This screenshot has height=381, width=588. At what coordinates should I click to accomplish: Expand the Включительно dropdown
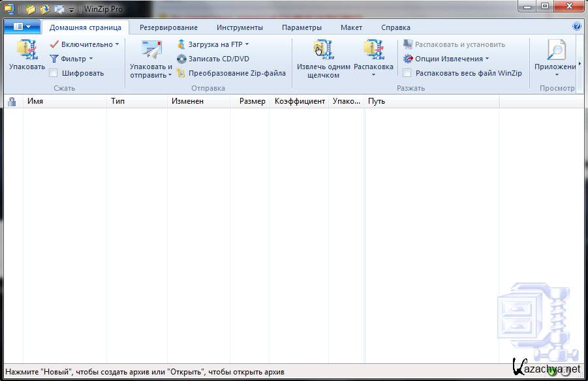pyautogui.click(x=117, y=44)
